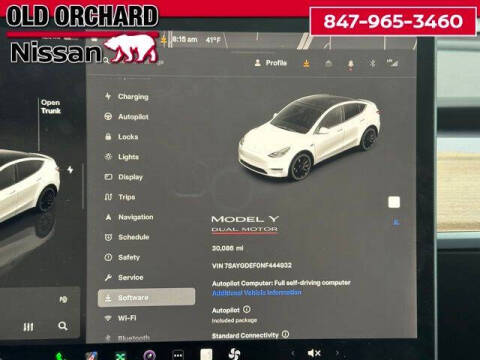The image size is (480, 360).
Task: Tap the muted speaker volume icon
Action: [314, 353]
